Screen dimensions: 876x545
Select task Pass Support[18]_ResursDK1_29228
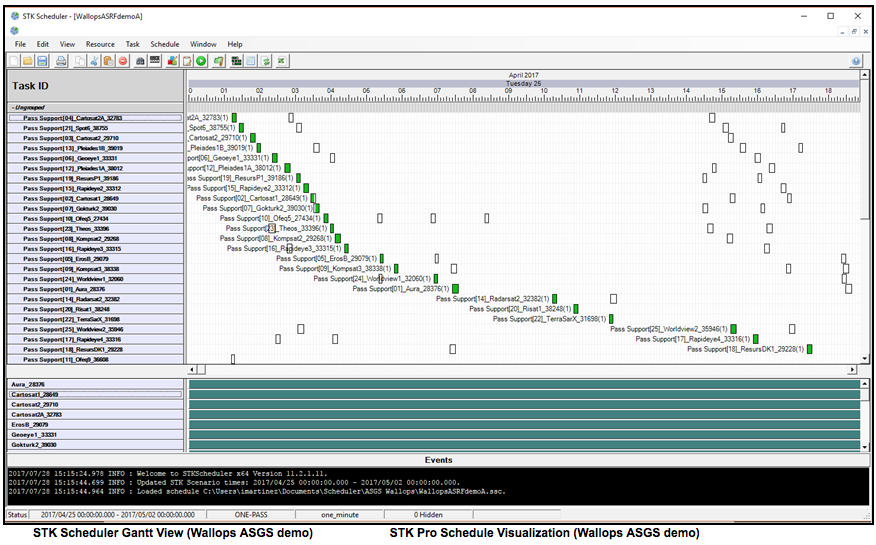[96, 349]
